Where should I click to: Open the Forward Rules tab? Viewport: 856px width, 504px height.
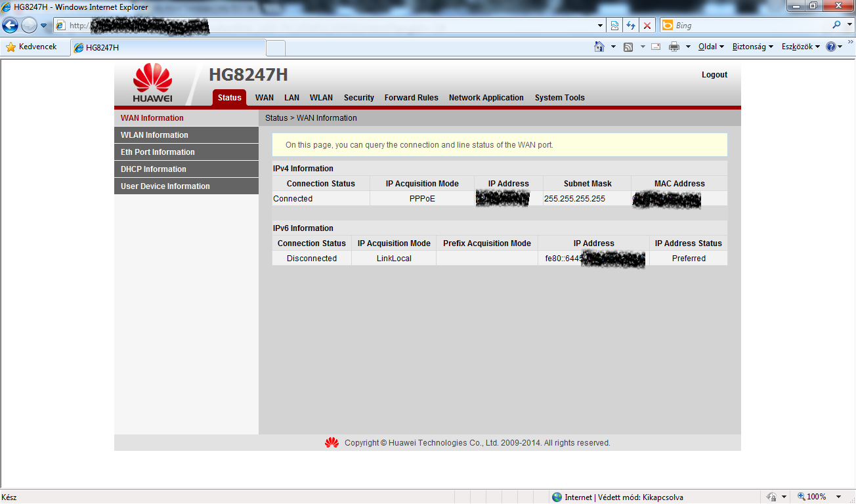[412, 98]
